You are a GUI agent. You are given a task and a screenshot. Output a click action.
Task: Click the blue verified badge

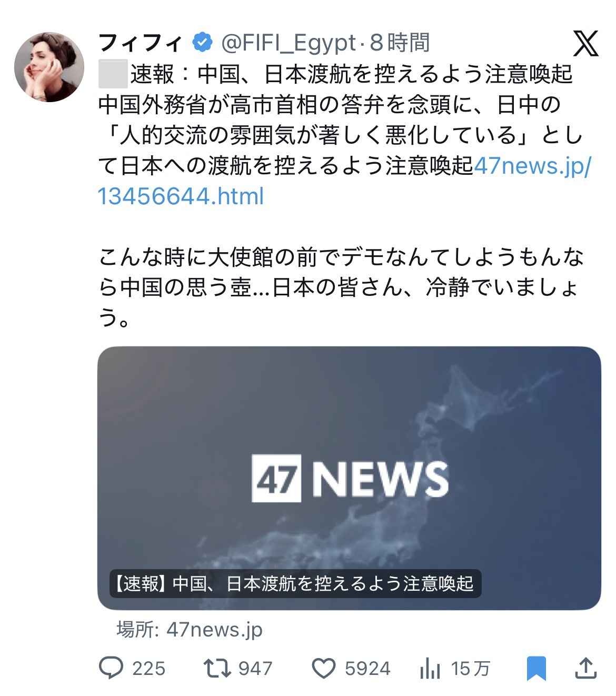tap(203, 43)
